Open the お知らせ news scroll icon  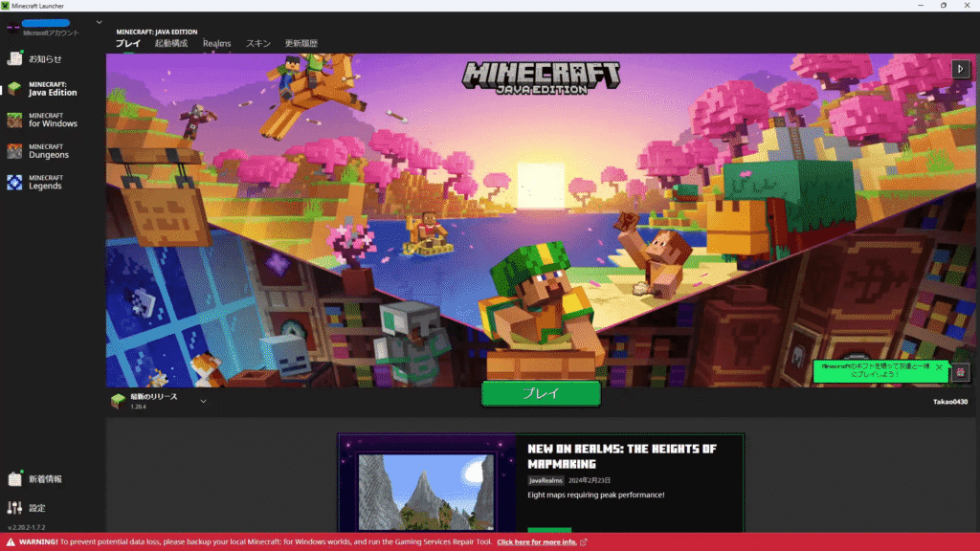14,58
